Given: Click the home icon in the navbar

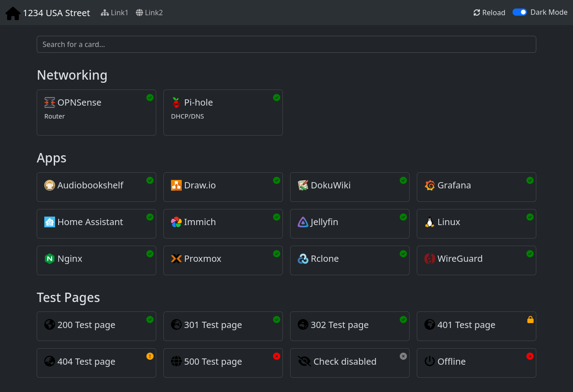Looking at the screenshot, I should point(13,13).
